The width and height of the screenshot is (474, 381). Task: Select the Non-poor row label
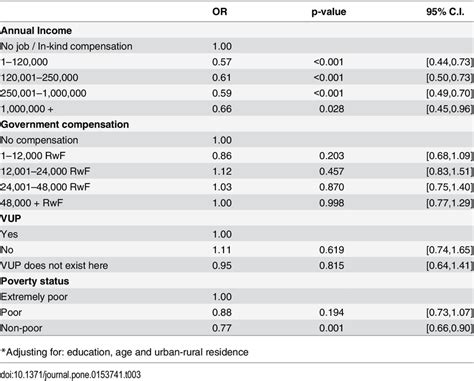(x=21, y=328)
